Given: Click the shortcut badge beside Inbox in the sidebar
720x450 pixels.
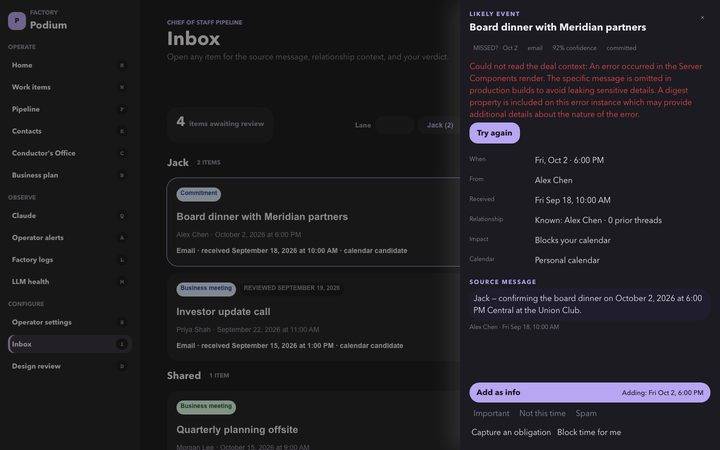Looking at the screenshot, I should point(122,344).
